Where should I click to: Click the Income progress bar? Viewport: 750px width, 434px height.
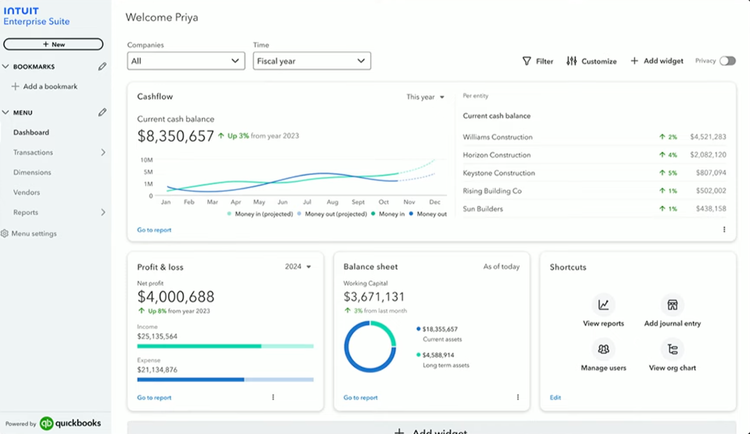pos(225,346)
